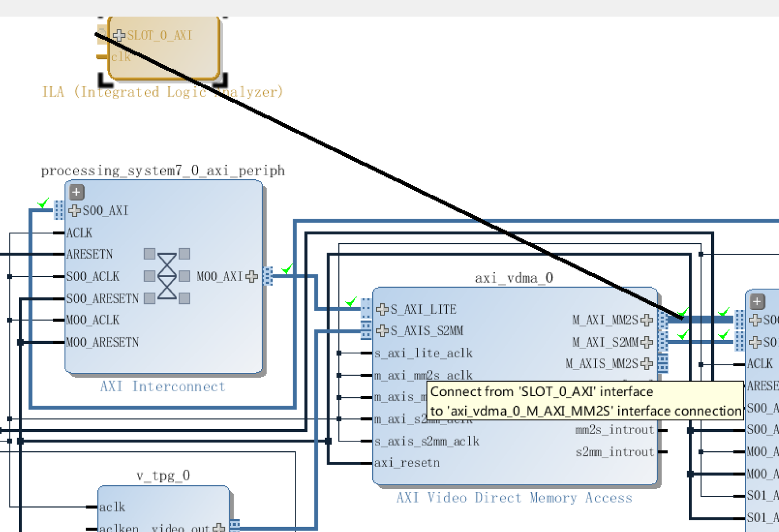The width and height of the screenshot is (779, 532).
Task: Click the M00_AXI interface connection port marker
Action: (268, 277)
